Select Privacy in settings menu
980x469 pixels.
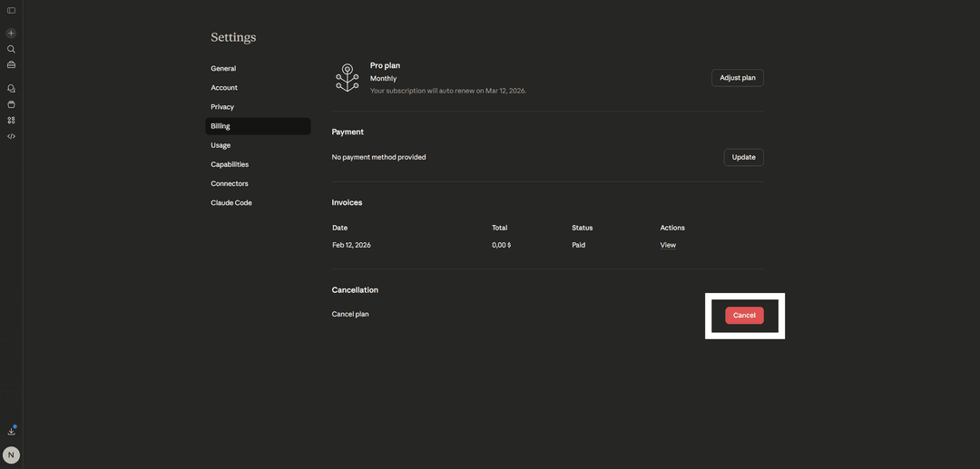pyautogui.click(x=222, y=107)
